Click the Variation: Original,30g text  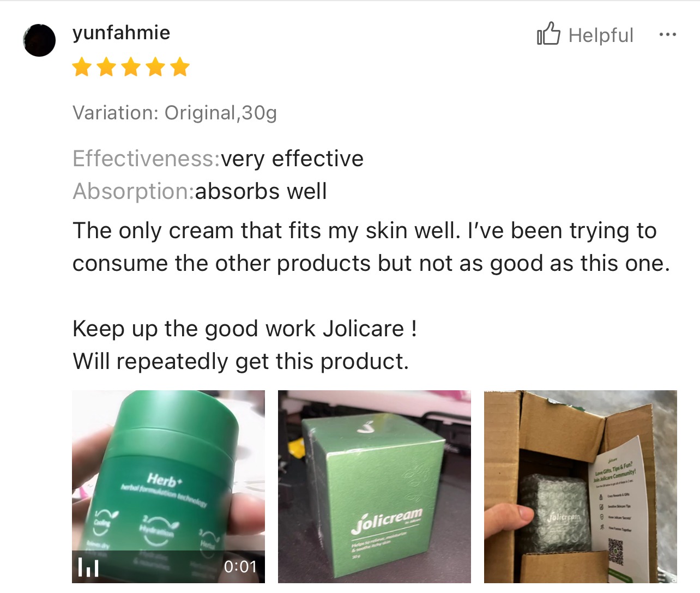coord(175,113)
